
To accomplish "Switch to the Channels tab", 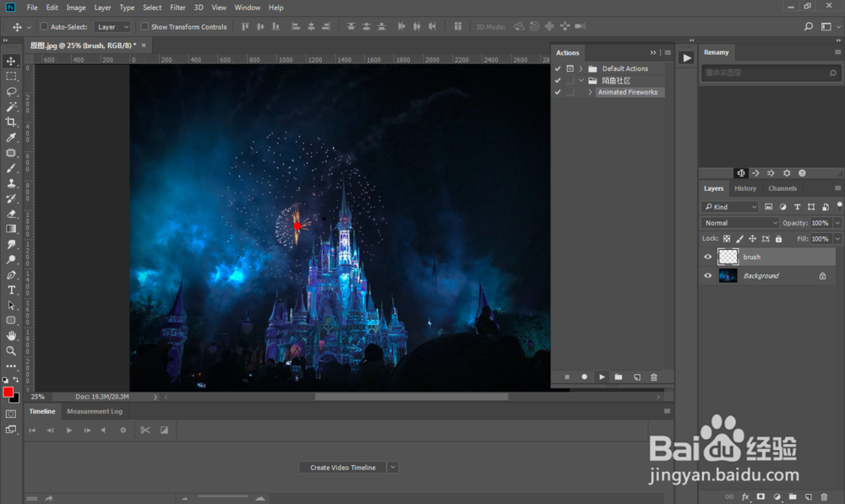I will click(x=782, y=188).
